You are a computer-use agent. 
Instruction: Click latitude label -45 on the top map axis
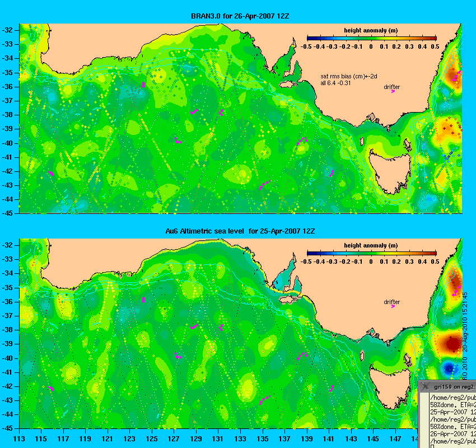(7, 213)
